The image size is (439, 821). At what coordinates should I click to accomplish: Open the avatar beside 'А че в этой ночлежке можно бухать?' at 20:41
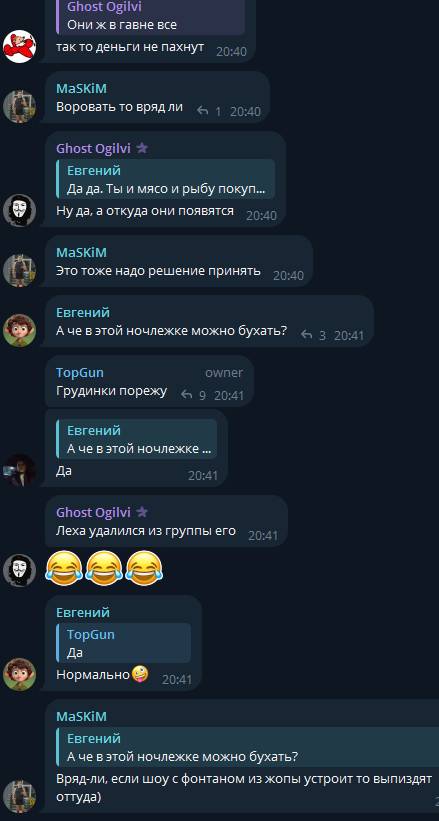19,330
